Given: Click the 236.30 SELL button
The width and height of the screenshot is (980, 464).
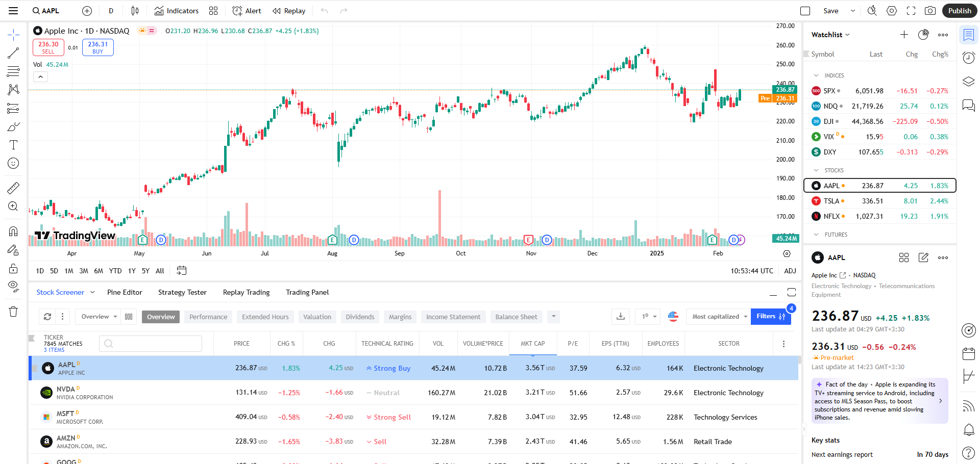Looking at the screenshot, I should coord(48,47).
